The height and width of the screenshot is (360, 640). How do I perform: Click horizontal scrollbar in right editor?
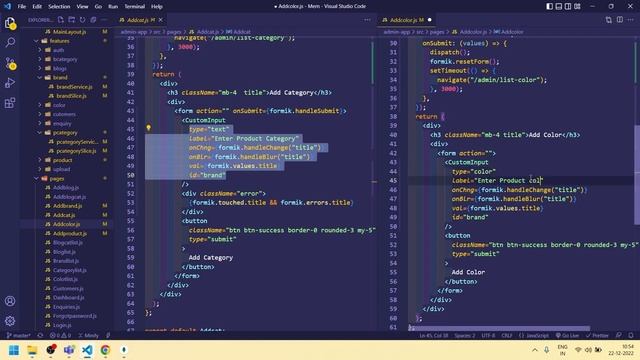(499, 328)
